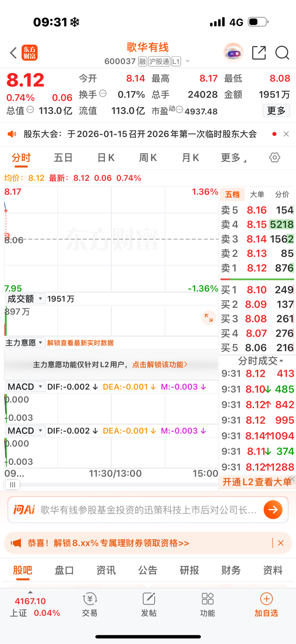Switch to 分价 tab

[282, 194]
